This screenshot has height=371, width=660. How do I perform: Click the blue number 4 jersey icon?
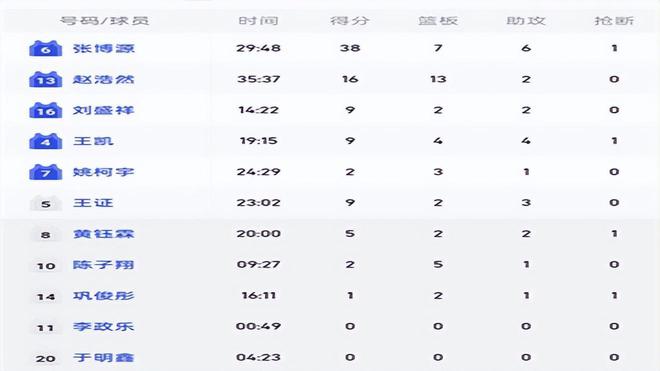[x=46, y=141]
